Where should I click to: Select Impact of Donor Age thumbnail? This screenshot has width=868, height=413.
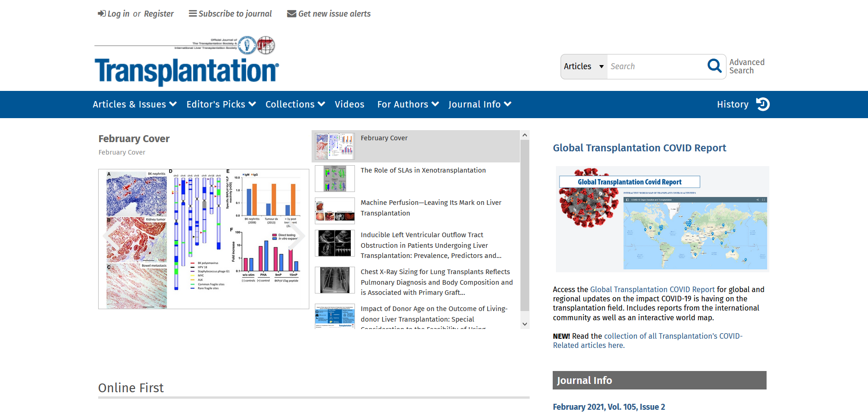(x=335, y=316)
